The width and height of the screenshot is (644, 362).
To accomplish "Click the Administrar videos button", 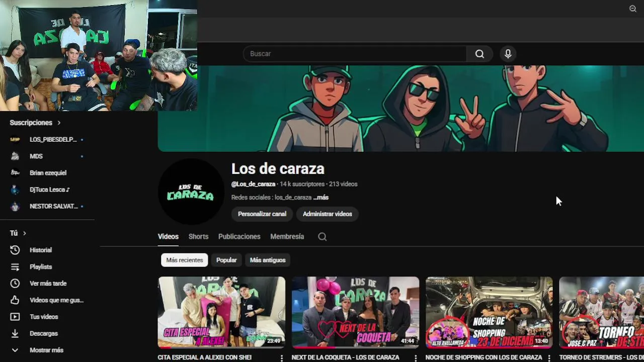I will (x=328, y=214).
